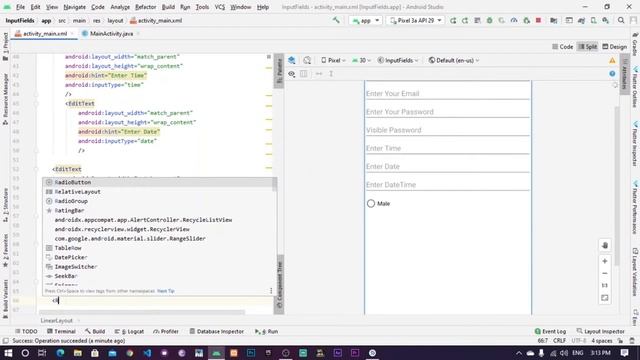The image size is (640, 360).
Task: Open the API 30 version dropdown
Action: (x=361, y=60)
